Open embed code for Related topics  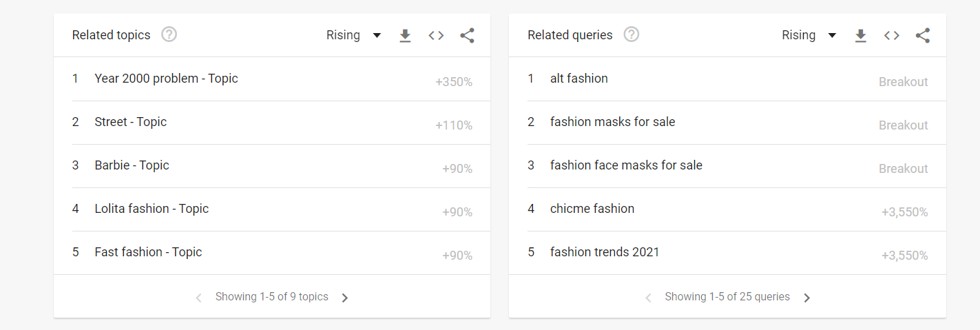tap(436, 35)
